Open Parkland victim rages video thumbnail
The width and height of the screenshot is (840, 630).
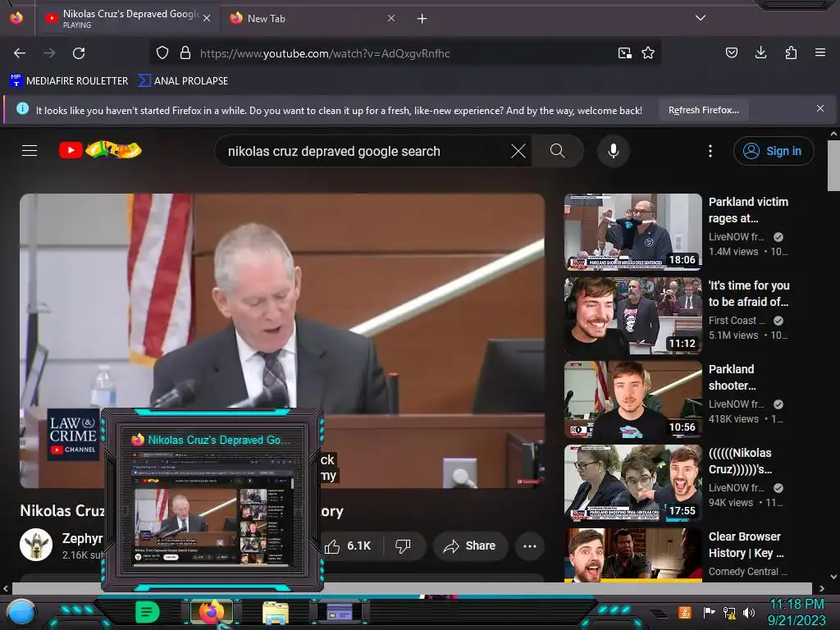(x=632, y=231)
